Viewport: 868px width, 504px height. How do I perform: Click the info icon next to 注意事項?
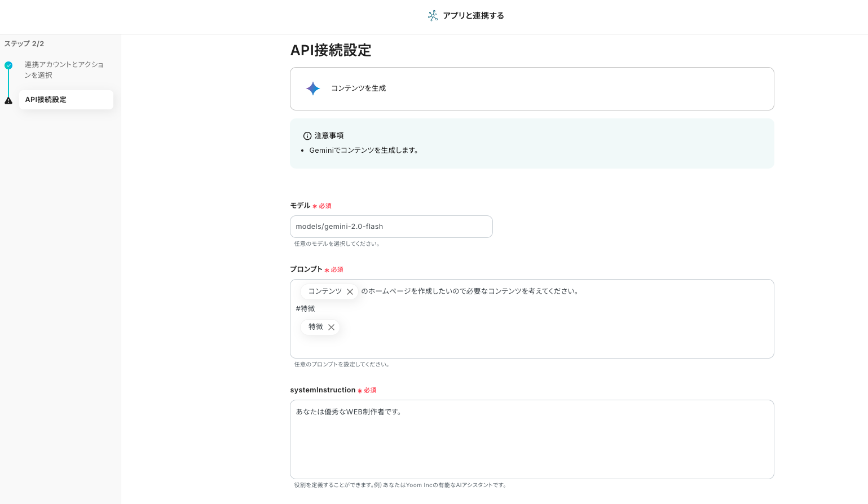click(307, 136)
